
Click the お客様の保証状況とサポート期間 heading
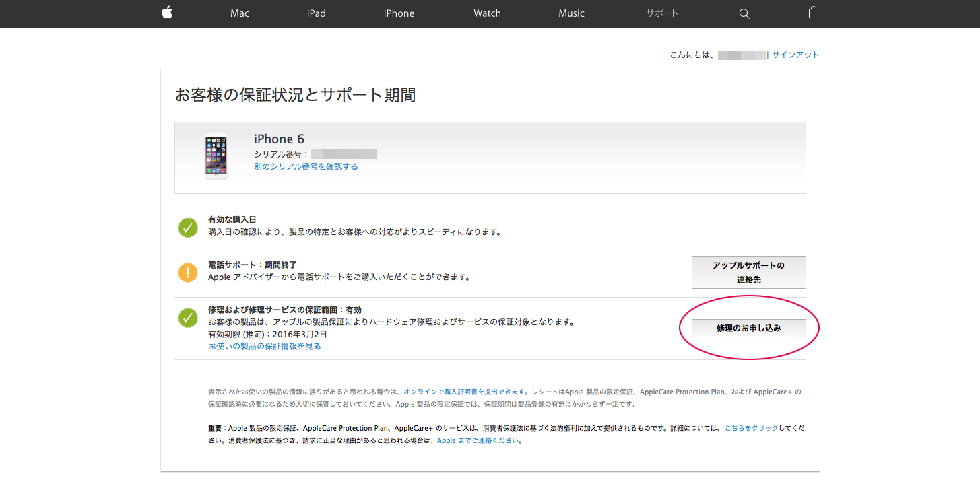(295, 95)
